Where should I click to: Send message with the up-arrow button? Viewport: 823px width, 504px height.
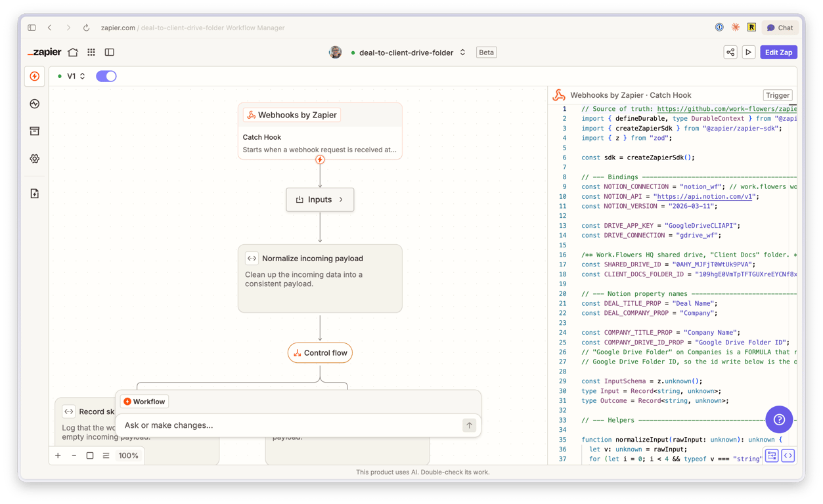[469, 425]
